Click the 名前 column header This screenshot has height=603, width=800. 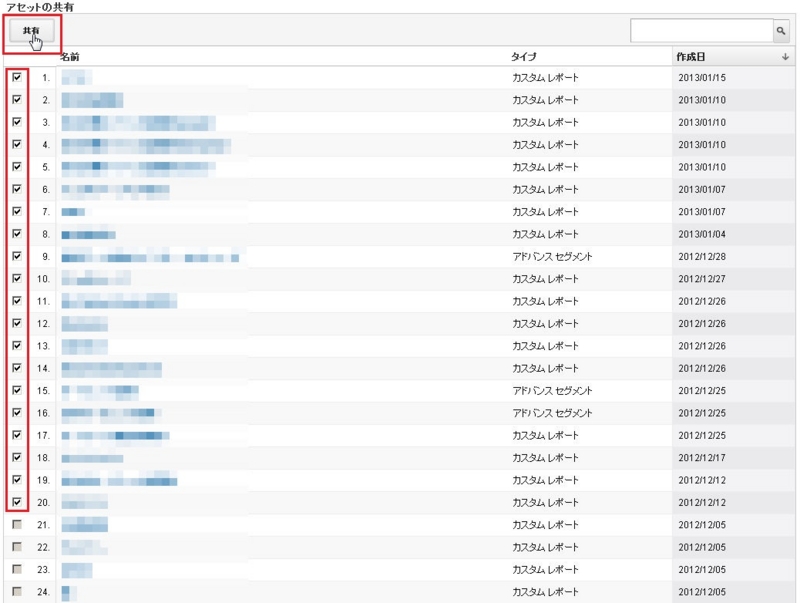70,57
